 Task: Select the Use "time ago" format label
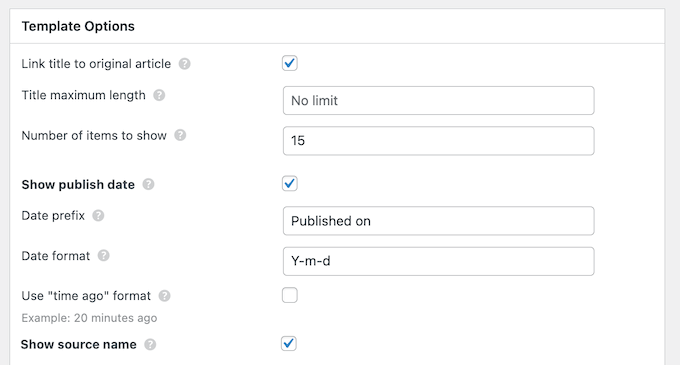(x=86, y=296)
